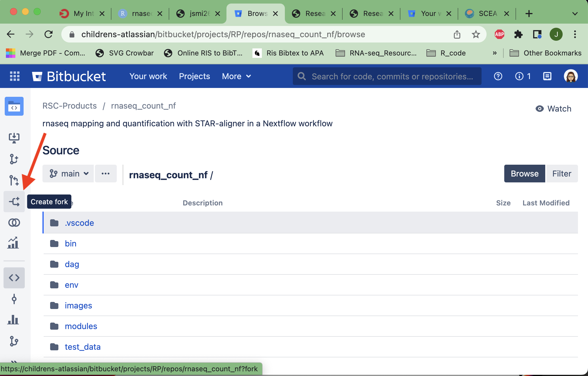Go back with browser back arrow
Screen dimensions: 588x376
click(11, 34)
